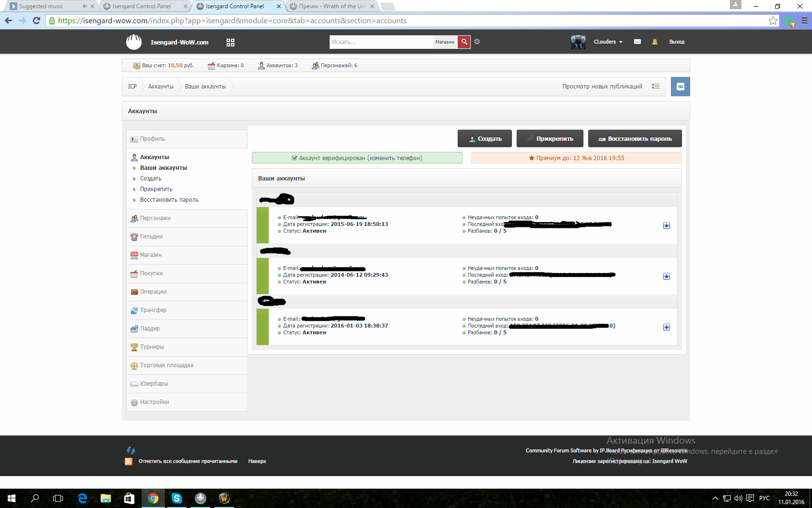Click the view list icon near publications
The image size is (812, 508).
tap(656, 87)
